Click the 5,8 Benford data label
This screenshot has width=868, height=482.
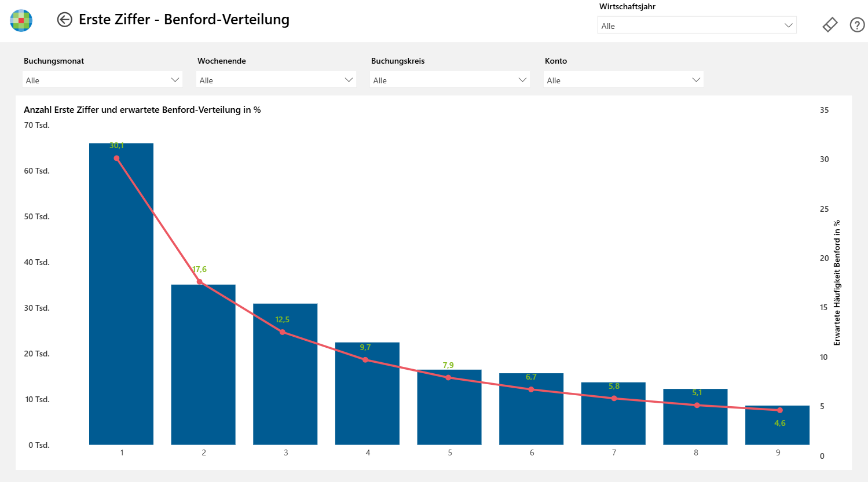(614, 386)
